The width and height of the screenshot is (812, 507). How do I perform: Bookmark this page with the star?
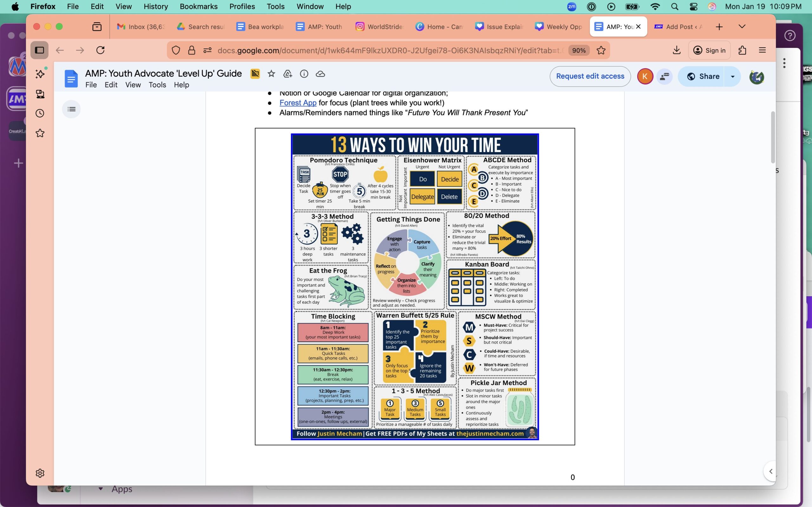click(x=601, y=50)
